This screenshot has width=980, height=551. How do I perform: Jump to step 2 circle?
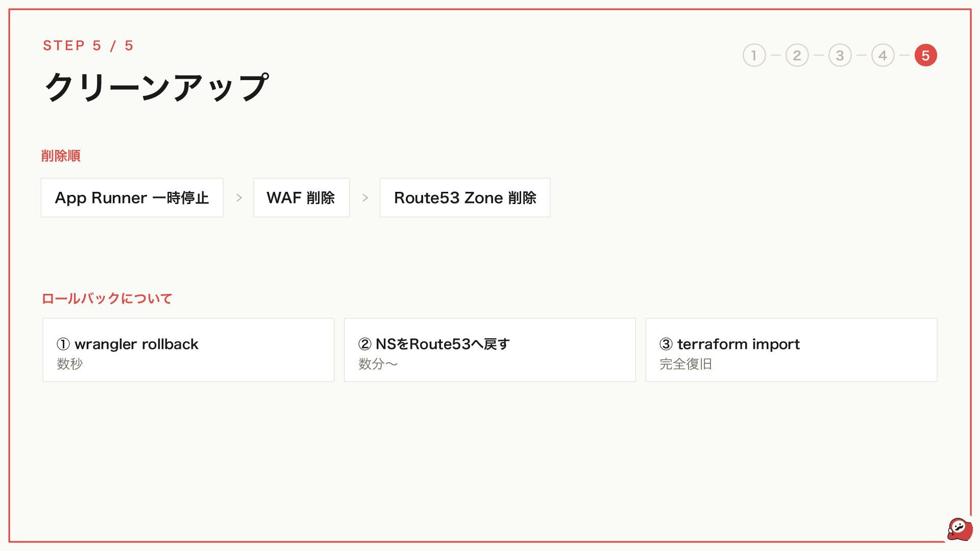pos(797,55)
